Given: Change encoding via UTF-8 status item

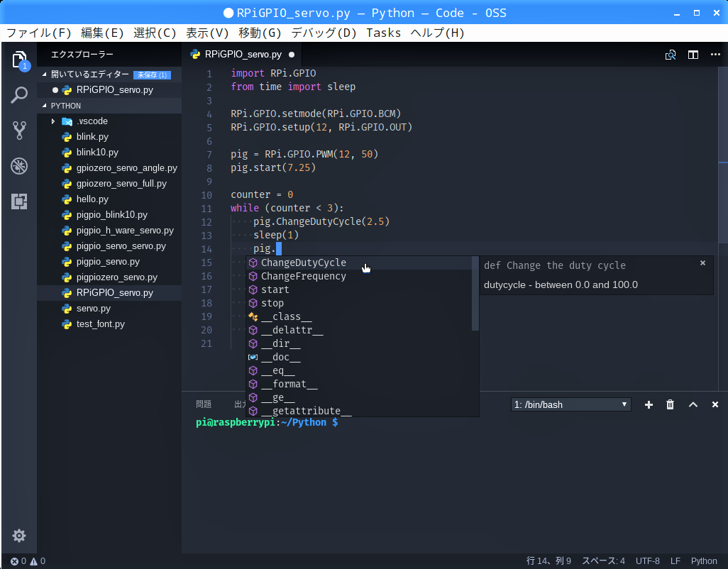Looking at the screenshot, I should 647,561.
